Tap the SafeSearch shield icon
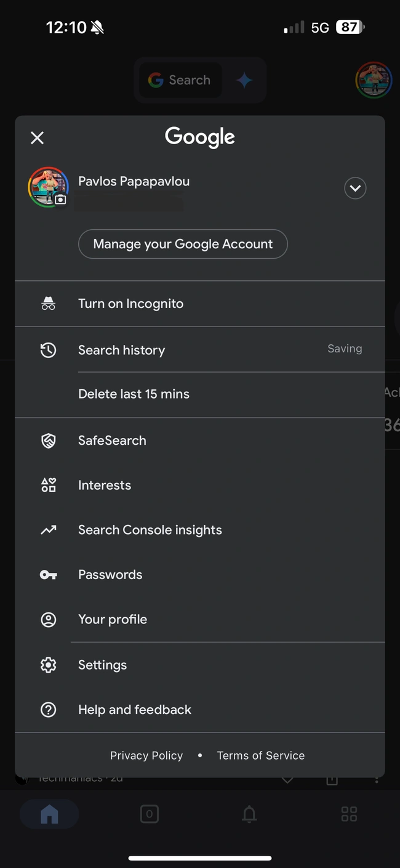Screen dimensions: 400x868 (48, 440)
